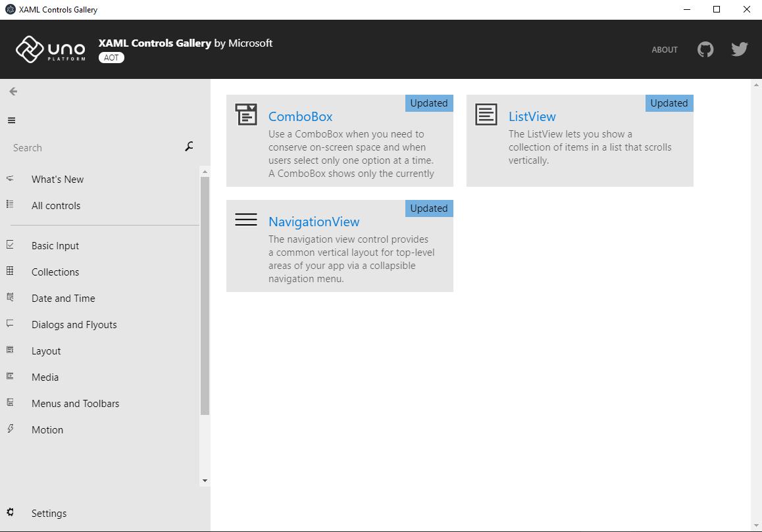The image size is (762, 532).
Task: Select the Media category
Action: 47,376
